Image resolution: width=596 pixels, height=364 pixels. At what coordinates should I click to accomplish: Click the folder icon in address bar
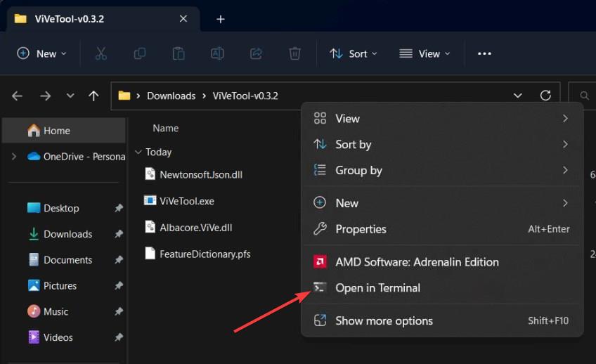pyautogui.click(x=124, y=96)
